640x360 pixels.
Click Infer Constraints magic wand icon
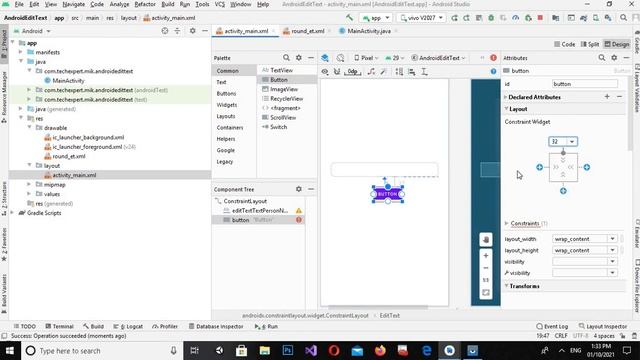click(383, 72)
